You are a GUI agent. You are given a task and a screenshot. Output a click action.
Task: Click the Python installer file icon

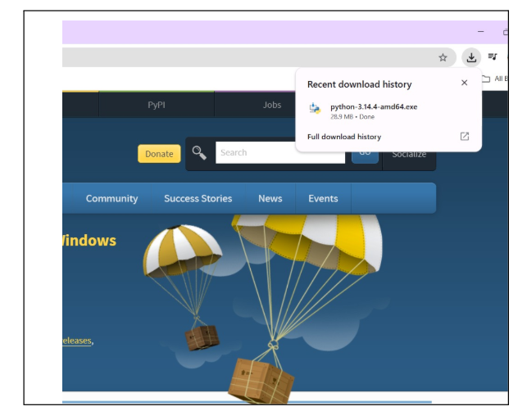315,111
